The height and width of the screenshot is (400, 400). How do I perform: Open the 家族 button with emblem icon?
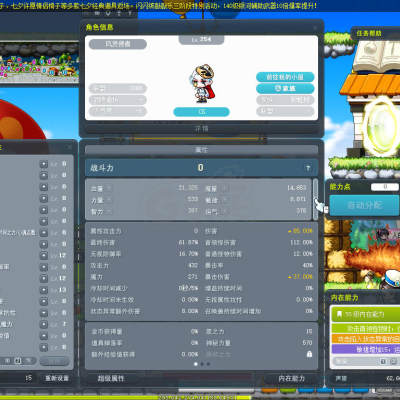[285, 88]
